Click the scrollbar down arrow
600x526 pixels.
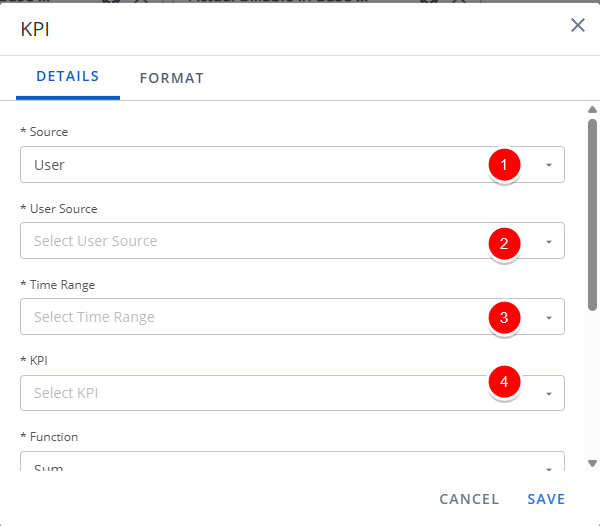tap(592, 463)
